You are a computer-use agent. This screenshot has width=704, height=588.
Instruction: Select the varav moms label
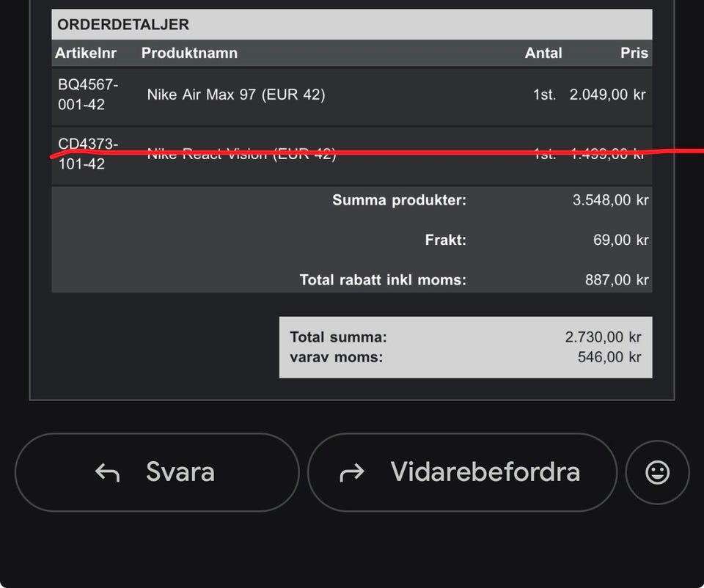[337, 357]
